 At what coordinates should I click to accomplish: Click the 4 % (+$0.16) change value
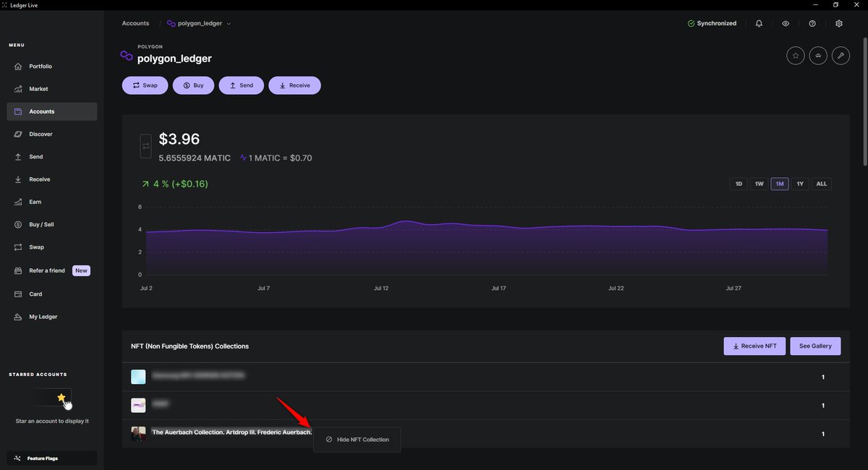[x=180, y=184]
